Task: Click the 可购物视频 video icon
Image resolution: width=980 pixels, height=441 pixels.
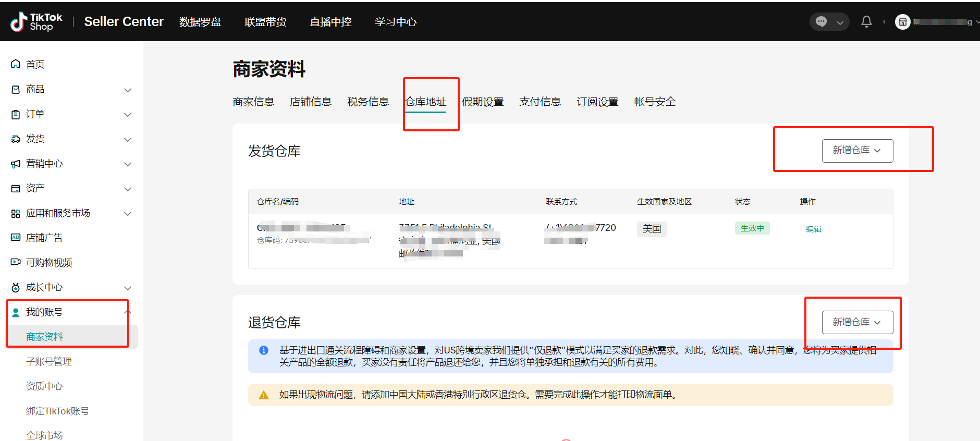Action: [x=16, y=262]
